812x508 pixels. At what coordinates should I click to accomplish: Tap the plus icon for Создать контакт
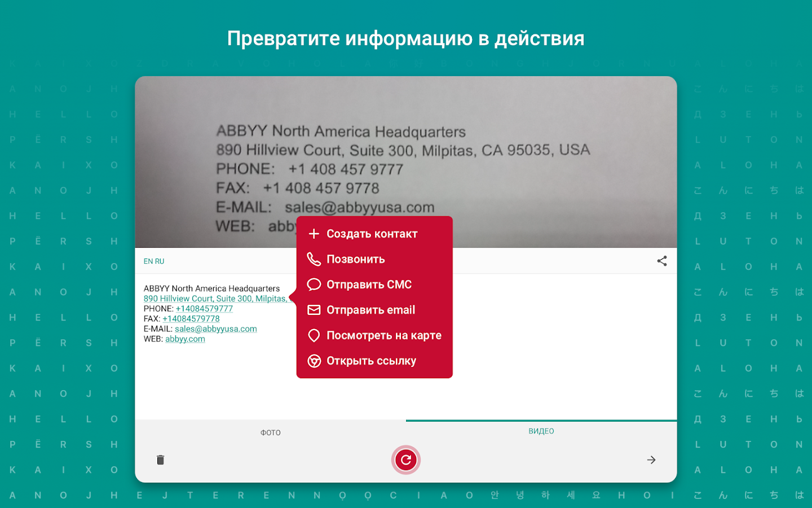[314, 234]
